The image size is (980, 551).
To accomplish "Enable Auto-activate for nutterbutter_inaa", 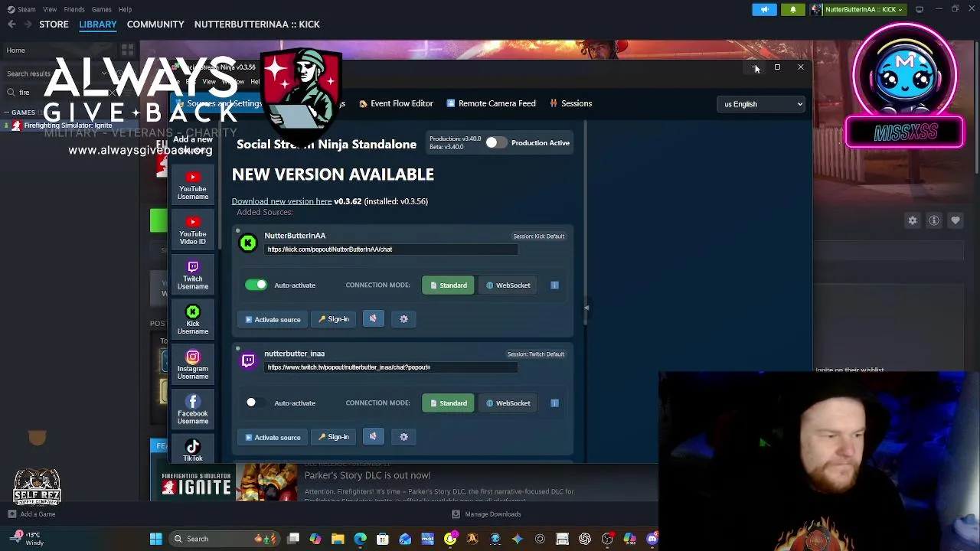I will [x=256, y=403].
